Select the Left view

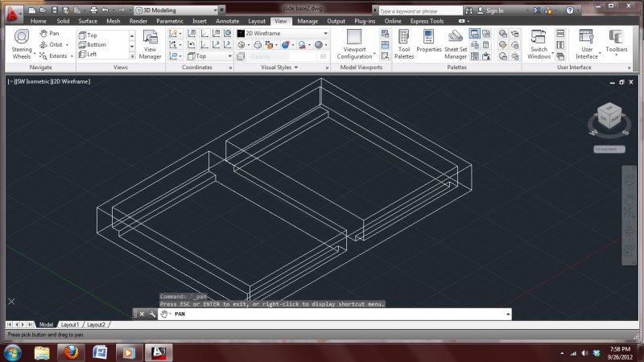[88, 54]
